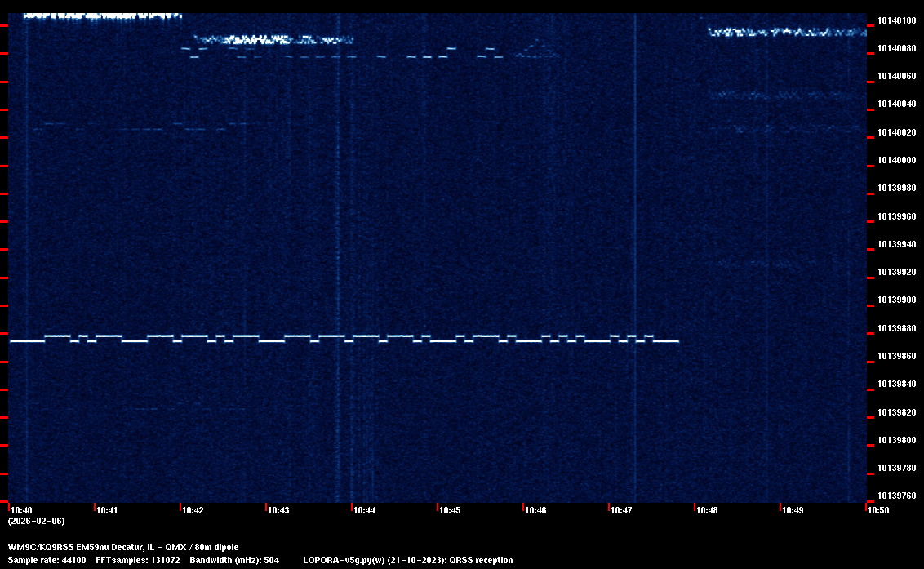924x569 pixels.
Task: Click the 10139980 frequency label
Action: [x=897, y=188]
